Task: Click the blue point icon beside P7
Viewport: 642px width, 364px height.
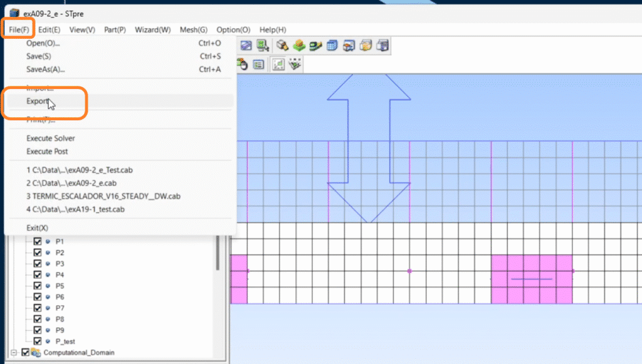Action: click(48, 308)
